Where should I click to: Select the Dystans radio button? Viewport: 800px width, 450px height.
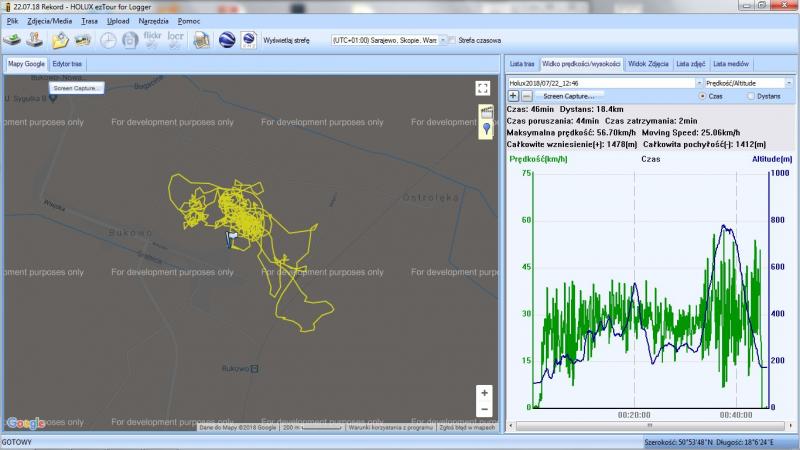(x=750, y=96)
